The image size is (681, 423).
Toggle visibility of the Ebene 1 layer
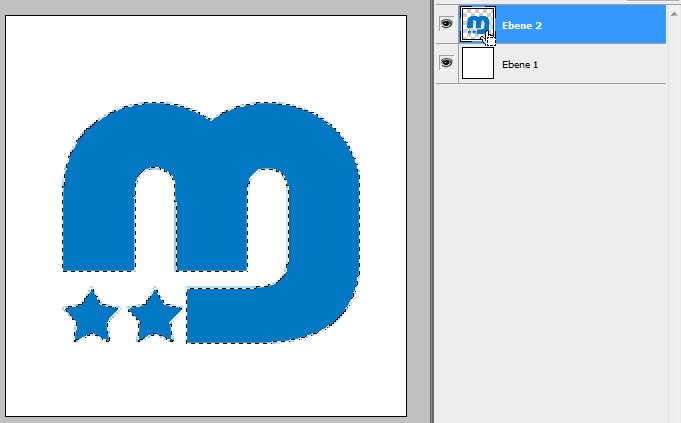click(446, 63)
